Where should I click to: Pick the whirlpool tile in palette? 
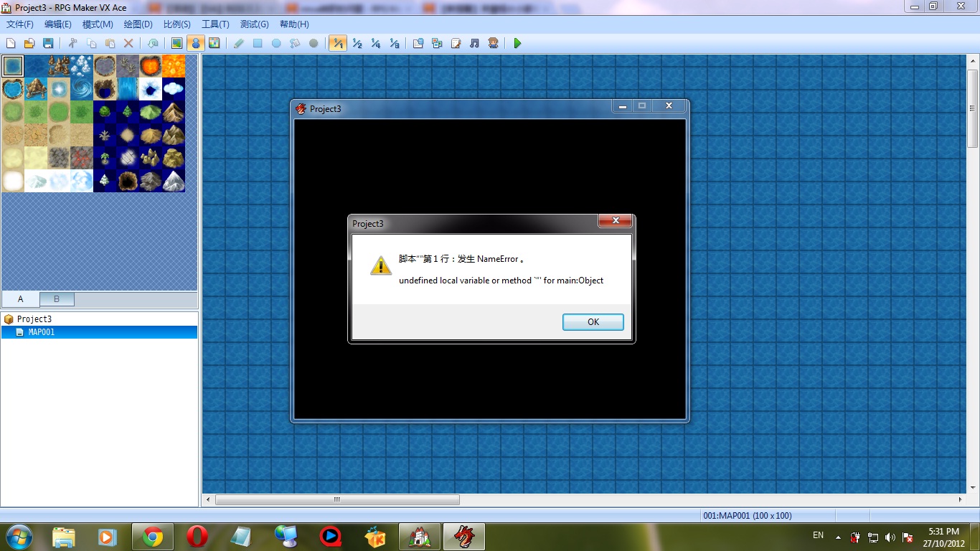tap(82, 89)
